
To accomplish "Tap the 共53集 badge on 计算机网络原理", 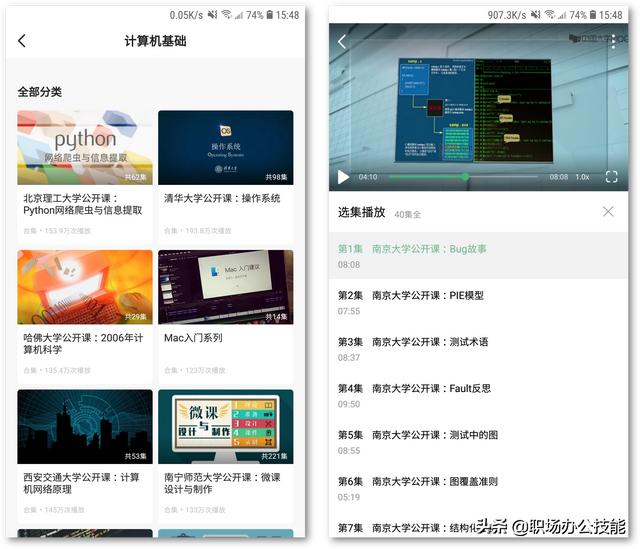I will click(x=136, y=456).
